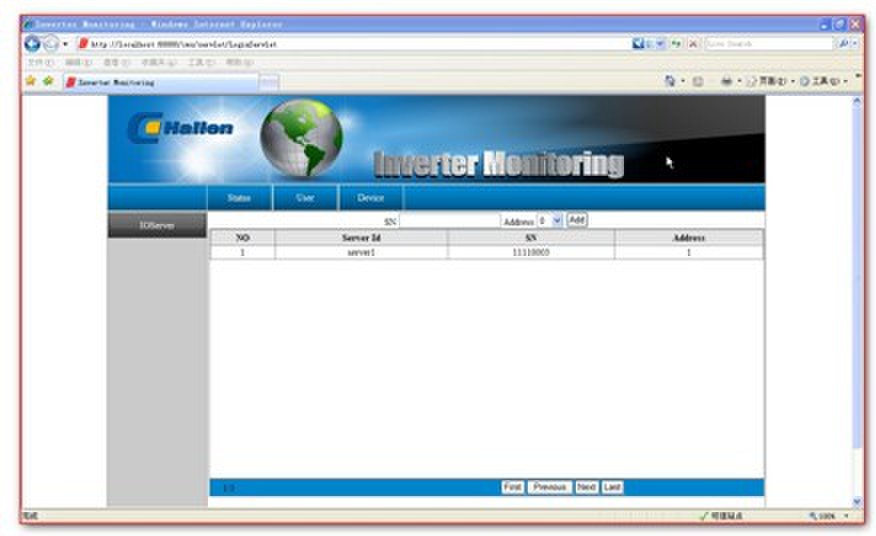876x536 pixels.
Task: Click the First pagination button
Action: click(x=513, y=487)
